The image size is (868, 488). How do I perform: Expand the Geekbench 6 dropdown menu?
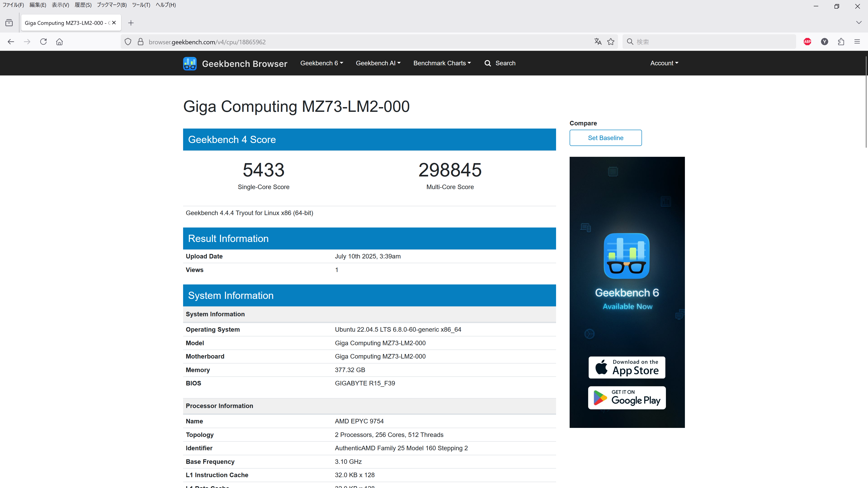point(321,63)
